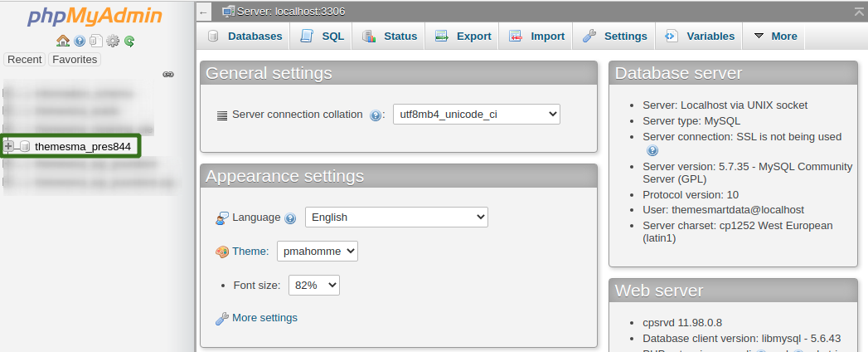This screenshot has height=352, width=868.
Task: Reload navigation panel with green refresh icon
Action: click(129, 41)
